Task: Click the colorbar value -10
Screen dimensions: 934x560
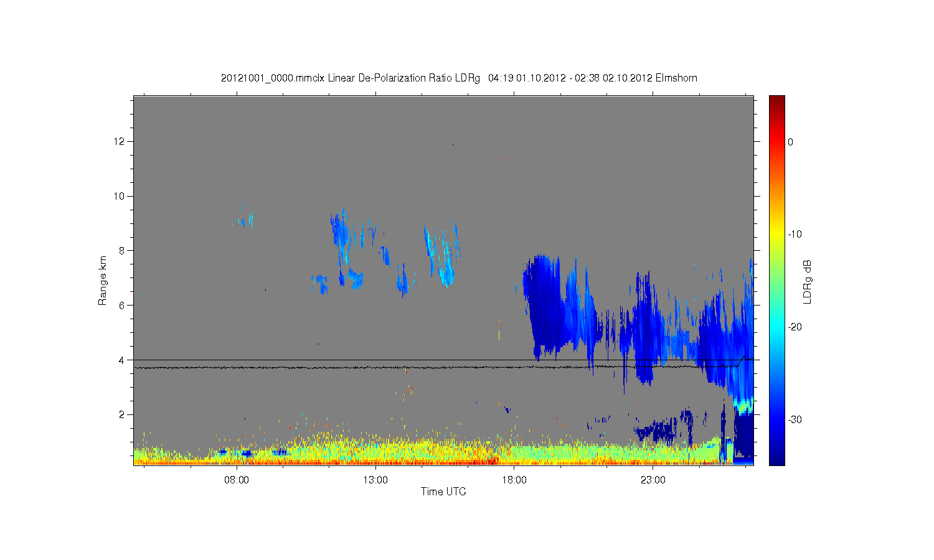Action: click(795, 235)
